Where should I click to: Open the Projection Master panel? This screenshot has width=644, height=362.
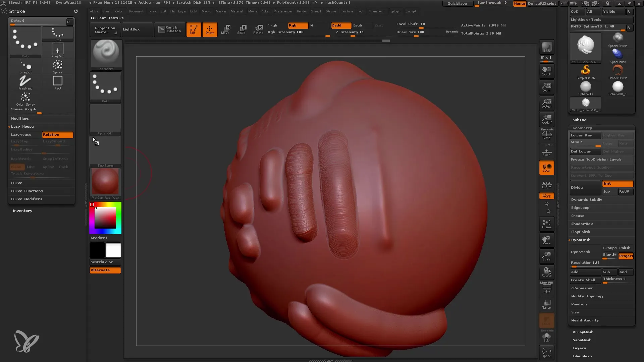point(105,29)
